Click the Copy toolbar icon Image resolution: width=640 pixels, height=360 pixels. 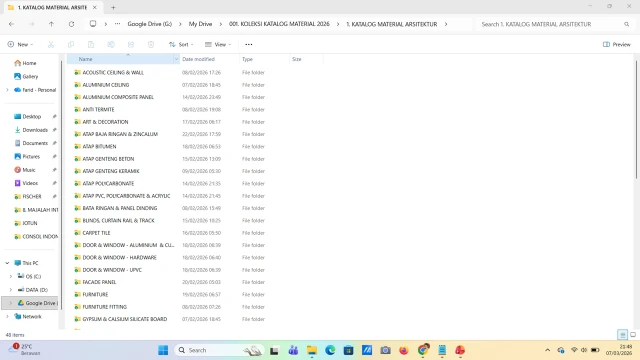(71, 44)
